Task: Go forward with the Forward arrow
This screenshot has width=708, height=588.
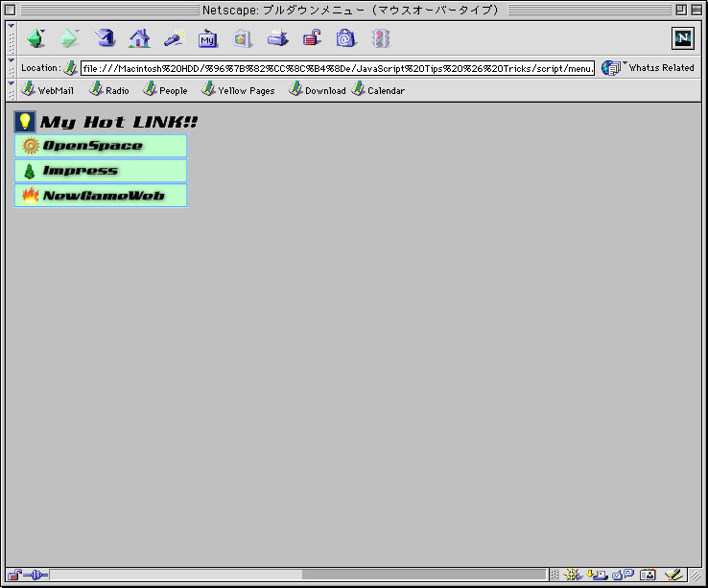Action: (x=69, y=38)
